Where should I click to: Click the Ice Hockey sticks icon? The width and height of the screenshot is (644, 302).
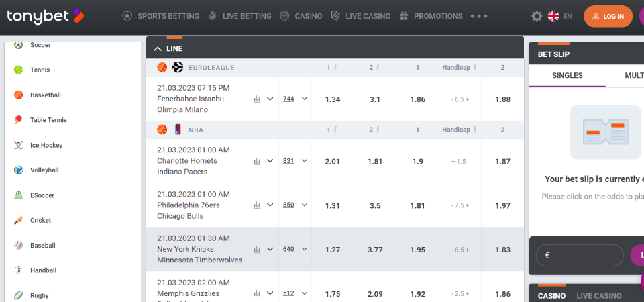(19, 145)
